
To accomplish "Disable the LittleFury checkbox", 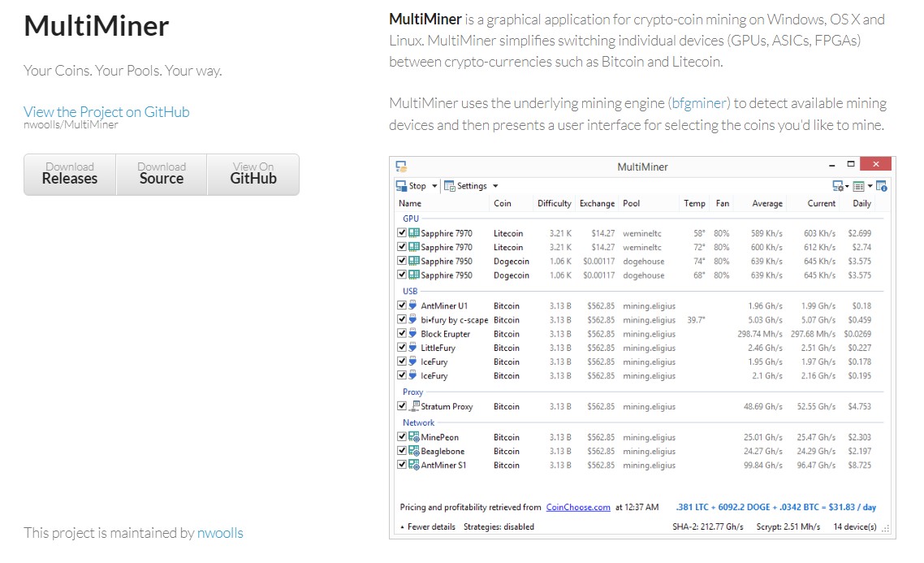I will point(402,347).
